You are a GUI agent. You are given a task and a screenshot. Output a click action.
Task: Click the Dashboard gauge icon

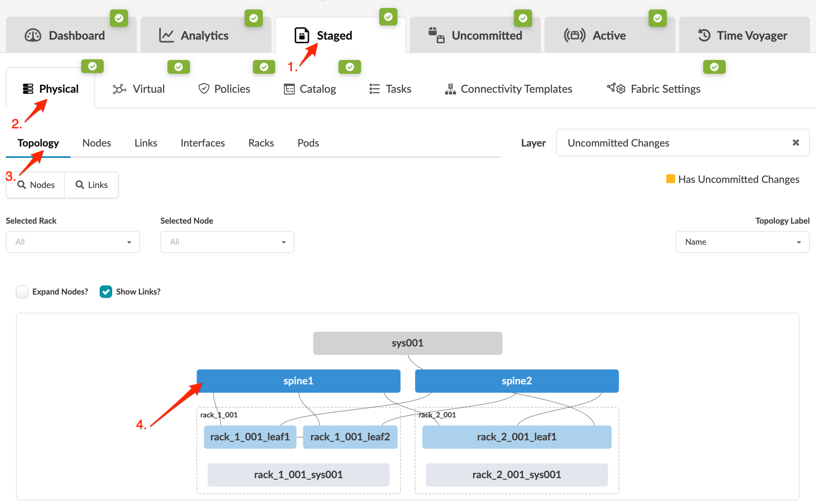[33, 36]
